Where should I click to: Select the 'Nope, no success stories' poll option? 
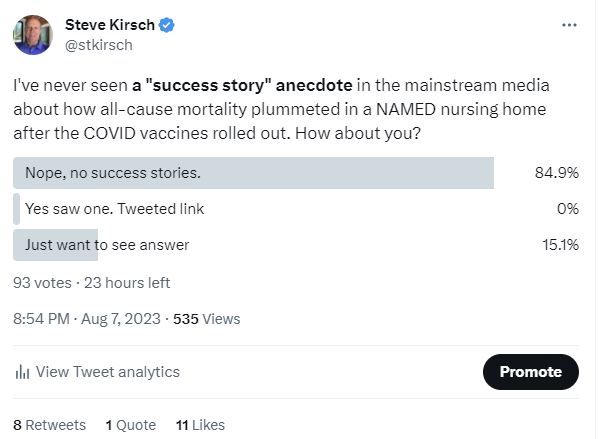113,173
